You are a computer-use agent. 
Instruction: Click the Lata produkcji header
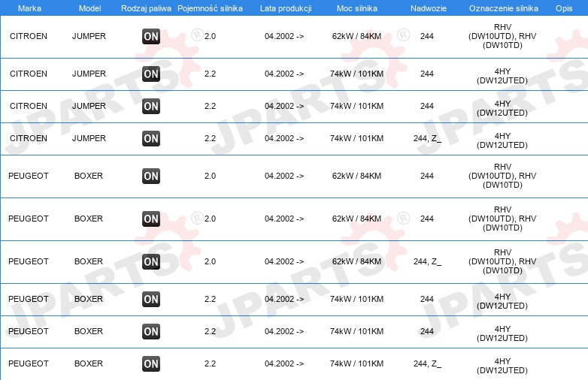(286, 8)
